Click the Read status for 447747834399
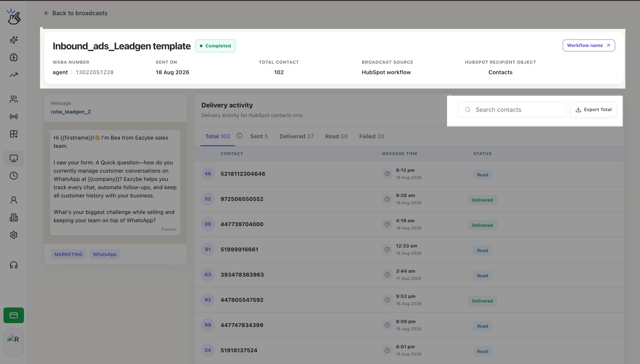 pyautogui.click(x=482, y=326)
